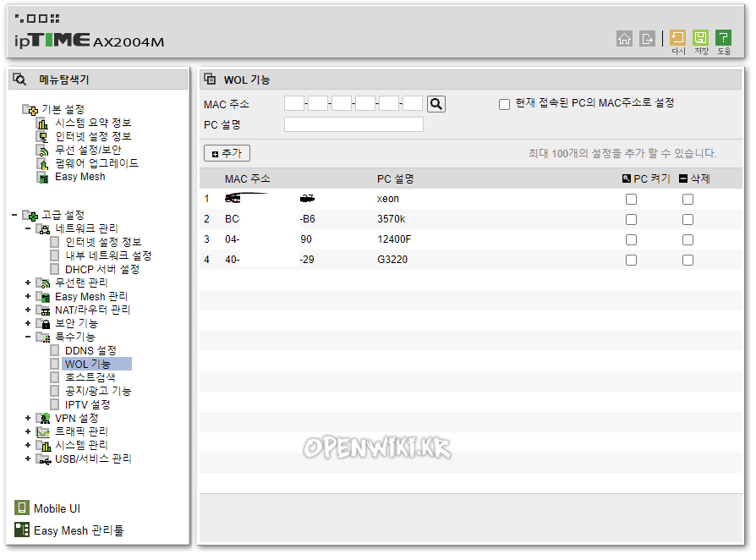Image resolution: width=756 pixels, height=560 pixels.
Task: Open the 도움 help icon
Action: click(723, 37)
